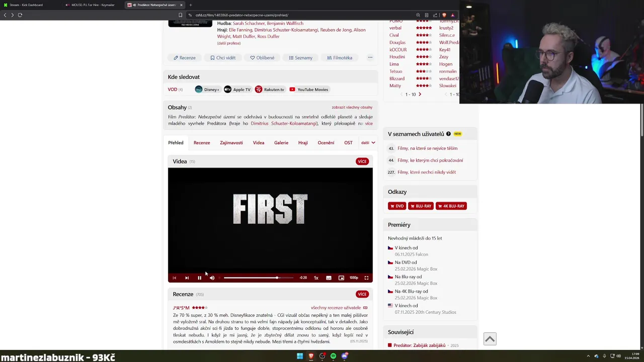The height and width of the screenshot is (362, 644).
Task: Reload the browser page
Action: pos(20,15)
